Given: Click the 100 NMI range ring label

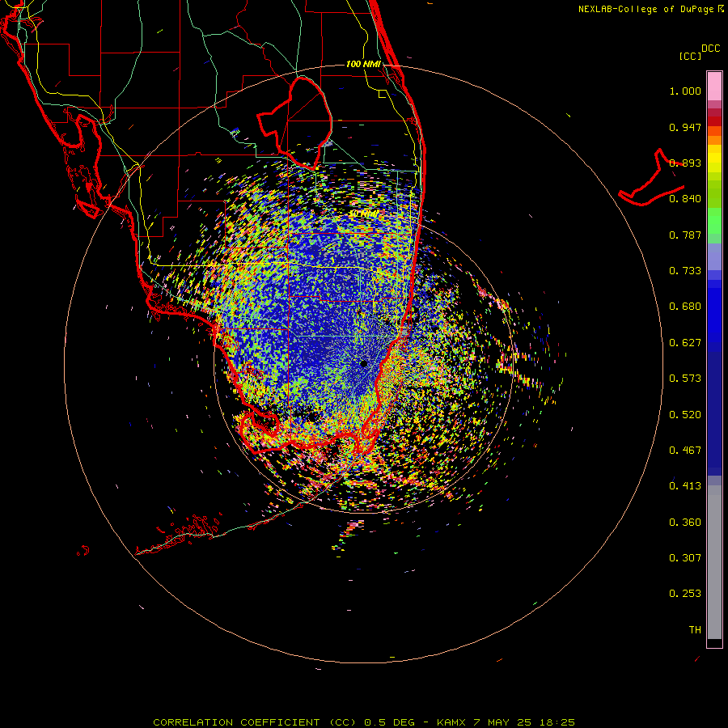Looking at the screenshot, I should [x=363, y=64].
